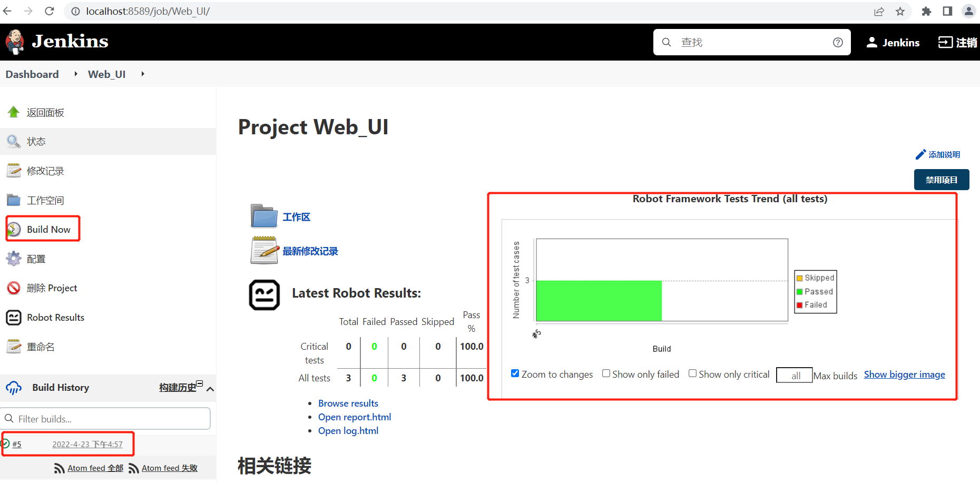Open the 最新修改记录 text link
The width and height of the screenshot is (980, 483).
coord(310,251)
